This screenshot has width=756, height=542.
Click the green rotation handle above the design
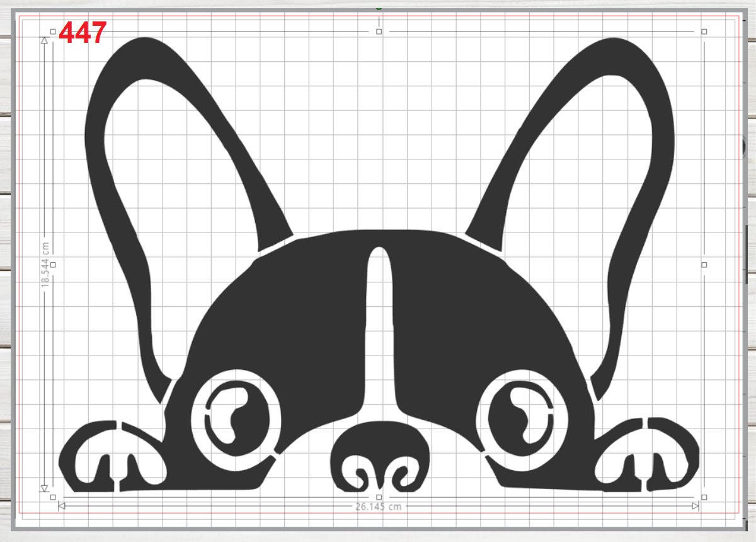tap(379, 9)
